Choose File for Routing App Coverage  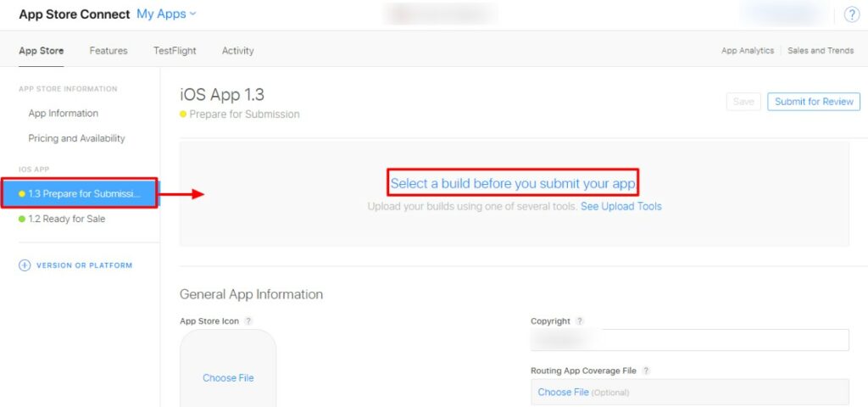[563, 392]
